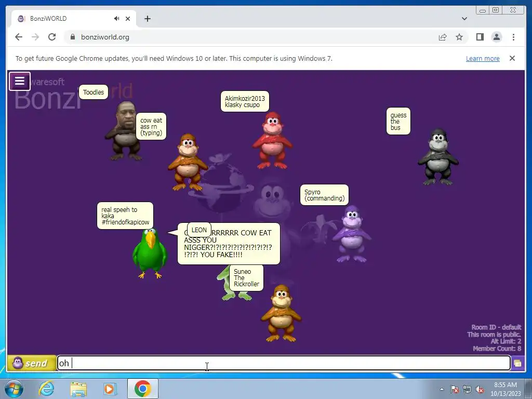Focus the chat message input field
Image resolution: width=532 pixels, height=399 pixels.
pyautogui.click(x=284, y=363)
